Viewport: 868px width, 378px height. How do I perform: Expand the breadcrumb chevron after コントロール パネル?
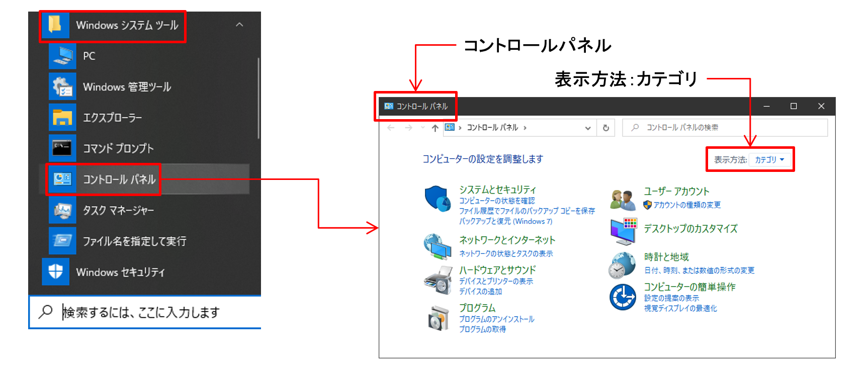click(525, 128)
